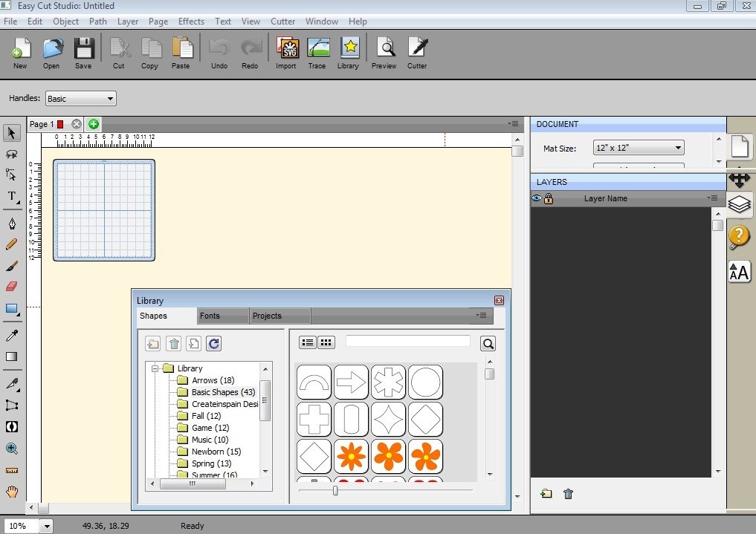This screenshot has width=756, height=534.
Task: Open the Text AA side panel
Action: [x=739, y=273]
